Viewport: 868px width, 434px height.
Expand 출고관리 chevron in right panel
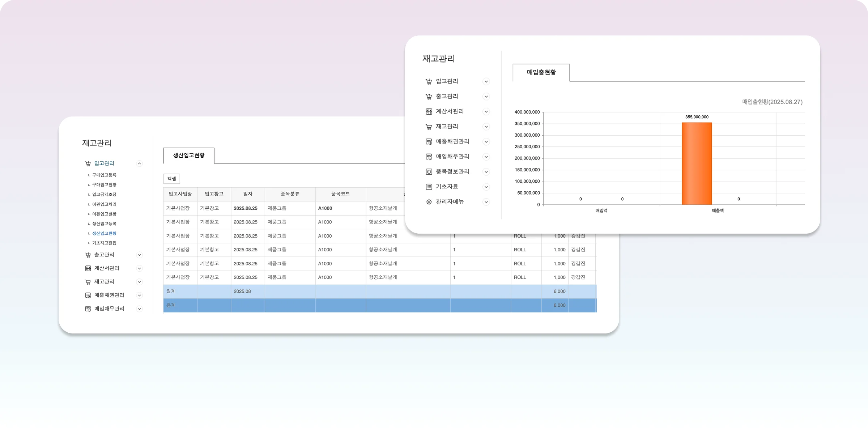click(486, 97)
